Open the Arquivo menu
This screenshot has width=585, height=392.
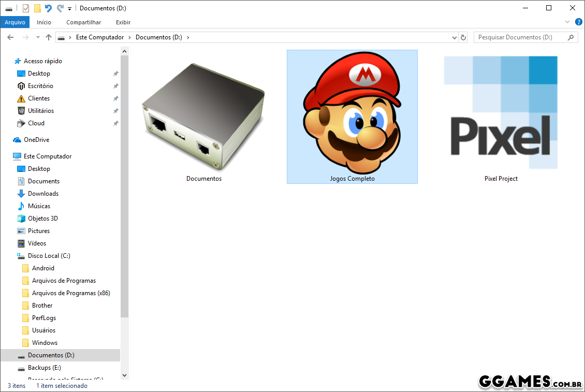tap(15, 22)
